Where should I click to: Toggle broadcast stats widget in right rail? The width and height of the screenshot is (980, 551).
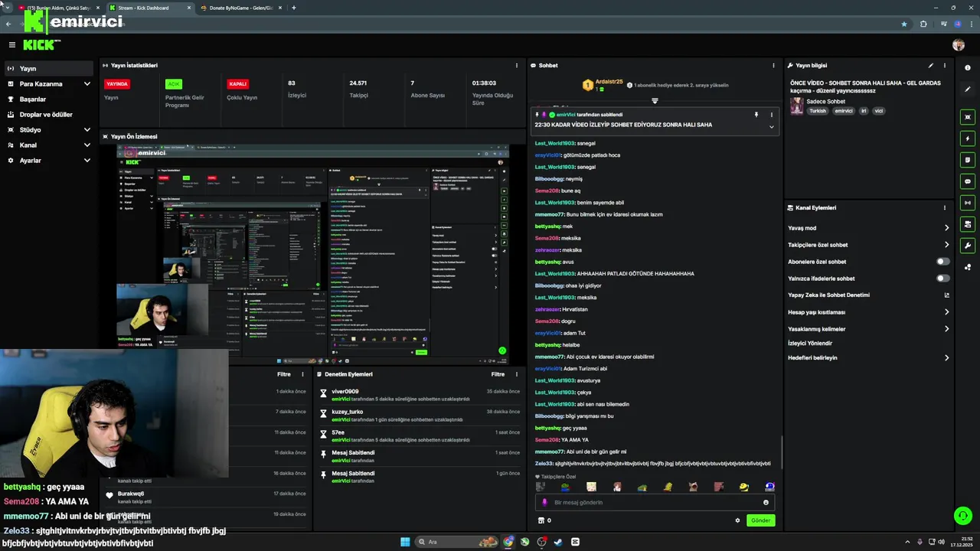[968, 203]
